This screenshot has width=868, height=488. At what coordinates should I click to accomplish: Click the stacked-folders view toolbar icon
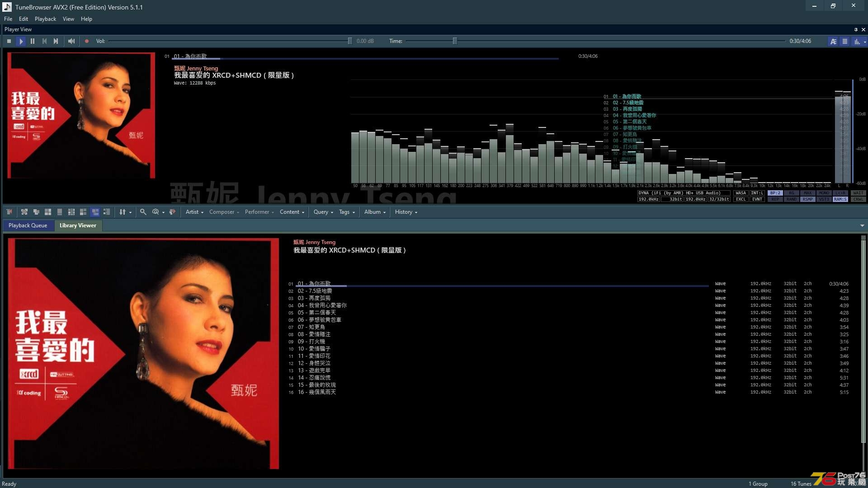[x=36, y=212]
